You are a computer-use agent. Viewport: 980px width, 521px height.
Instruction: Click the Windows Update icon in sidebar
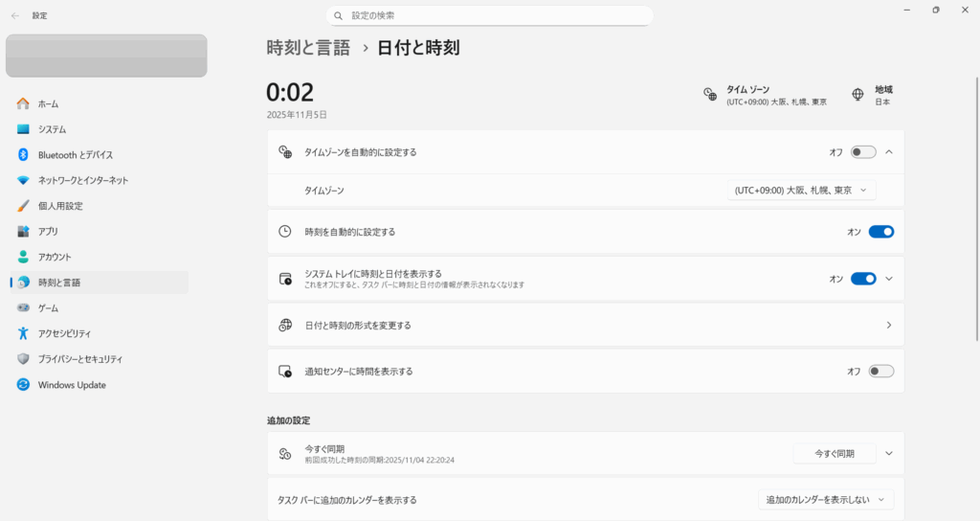(x=23, y=385)
